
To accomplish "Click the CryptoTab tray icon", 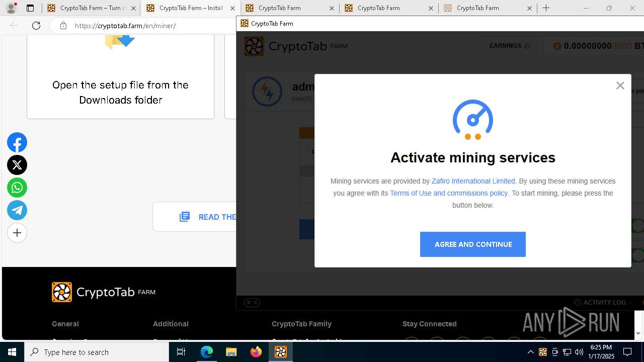I will [x=542, y=352].
